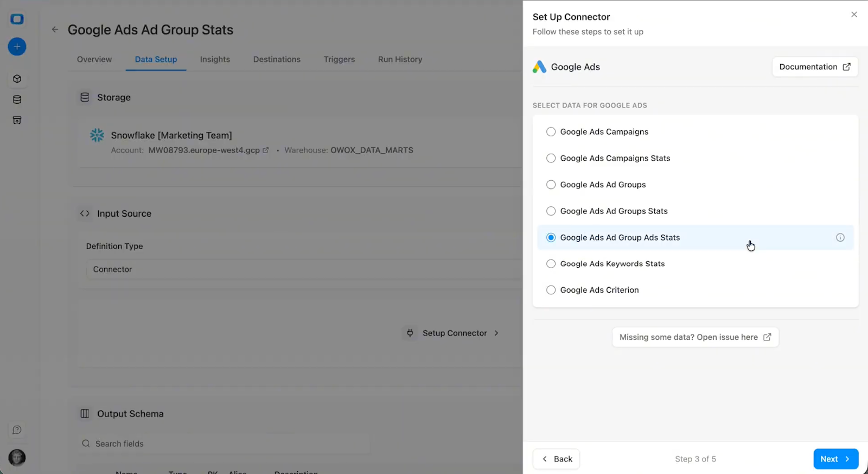Click Missing some data? Open issue here
The width and height of the screenshot is (868, 474).
tap(695, 337)
